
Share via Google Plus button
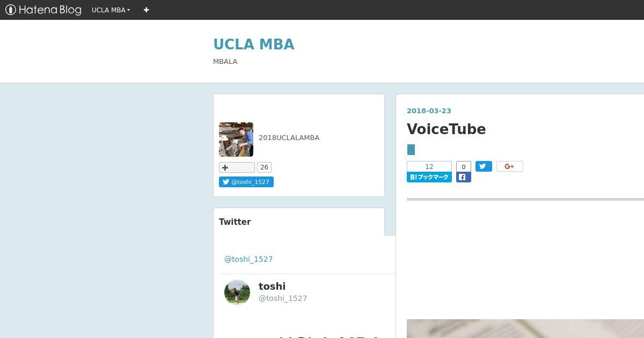point(509,166)
